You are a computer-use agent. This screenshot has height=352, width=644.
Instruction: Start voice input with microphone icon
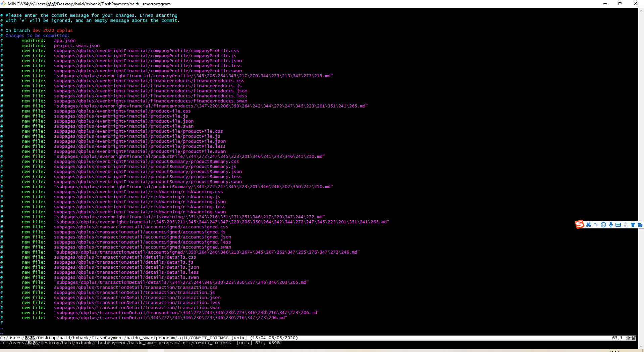[611, 225]
